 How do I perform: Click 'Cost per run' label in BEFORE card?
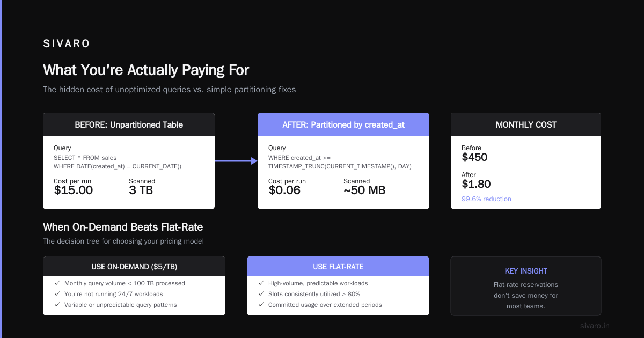tap(72, 181)
